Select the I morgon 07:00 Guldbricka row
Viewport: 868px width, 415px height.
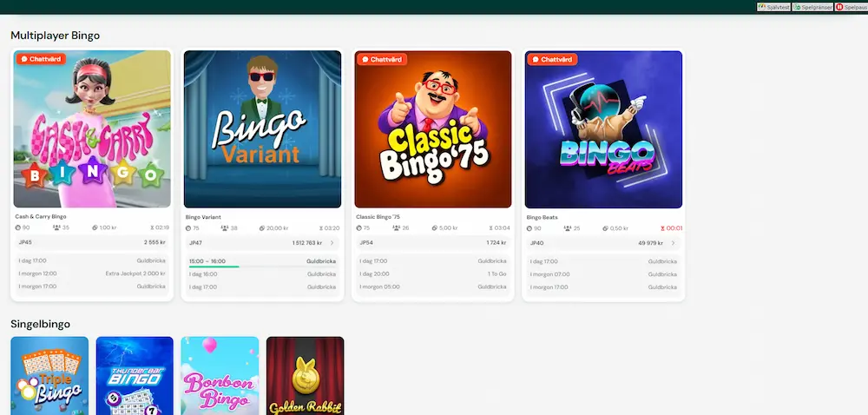coord(603,273)
